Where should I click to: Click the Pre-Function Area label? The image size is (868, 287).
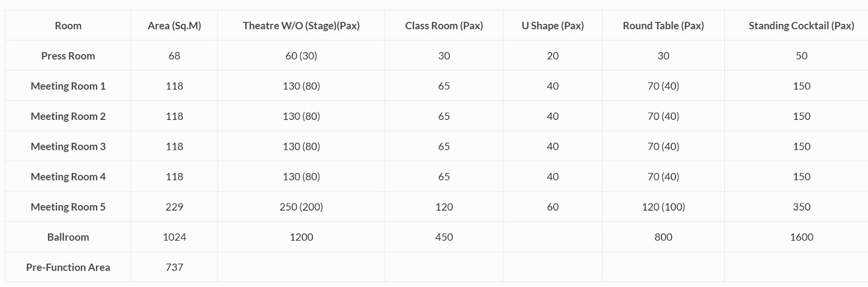pyautogui.click(x=68, y=267)
